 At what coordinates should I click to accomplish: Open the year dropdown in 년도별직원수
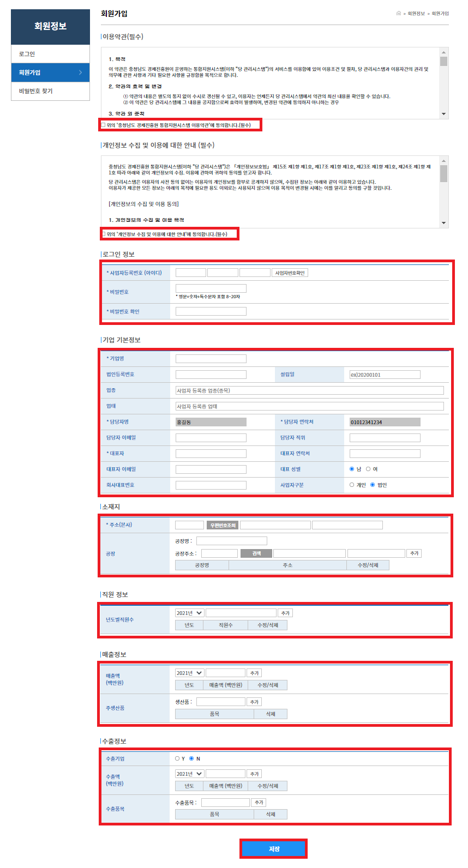click(189, 613)
